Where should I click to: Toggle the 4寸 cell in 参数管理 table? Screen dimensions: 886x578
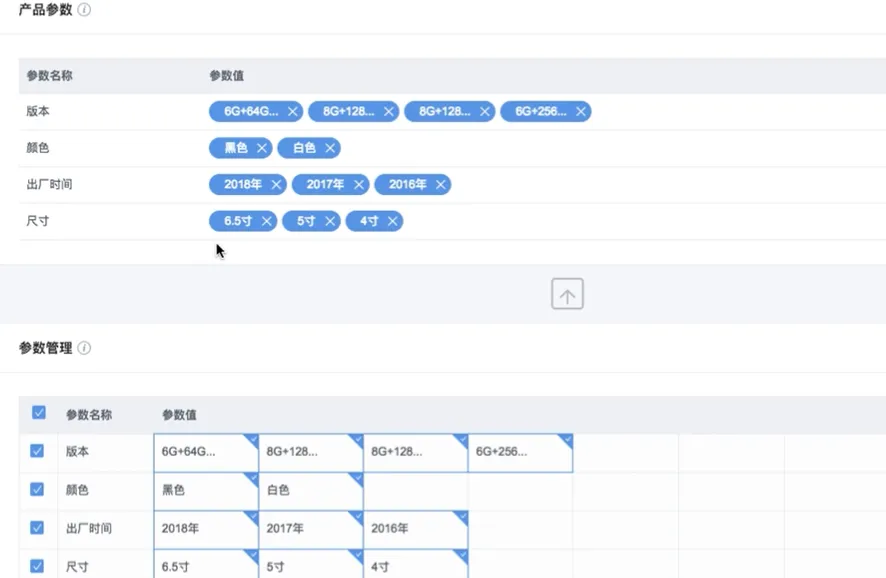416,564
